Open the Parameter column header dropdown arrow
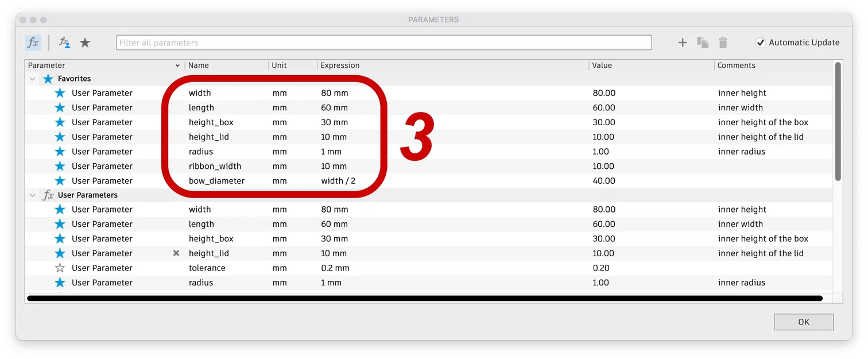This screenshot has height=359, width=868. coord(177,66)
